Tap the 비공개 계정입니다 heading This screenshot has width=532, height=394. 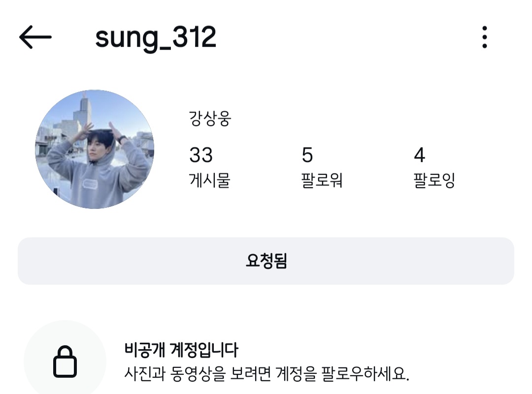click(x=181, y=350)
